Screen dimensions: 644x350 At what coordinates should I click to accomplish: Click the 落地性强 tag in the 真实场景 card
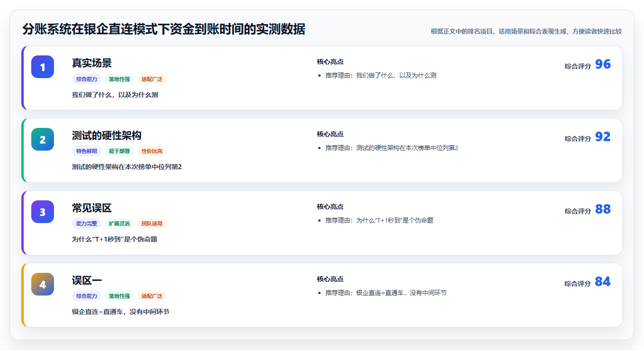coord(119,79)
